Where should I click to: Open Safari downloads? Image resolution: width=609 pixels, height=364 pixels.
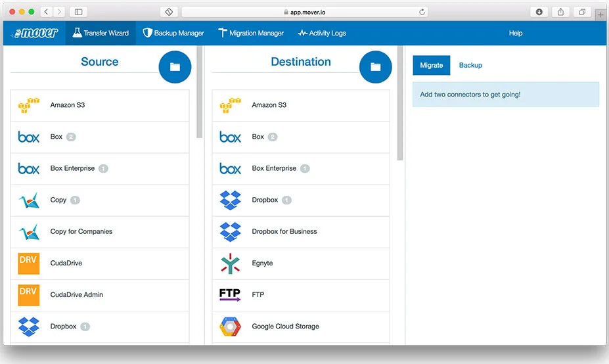pos(539,12)
